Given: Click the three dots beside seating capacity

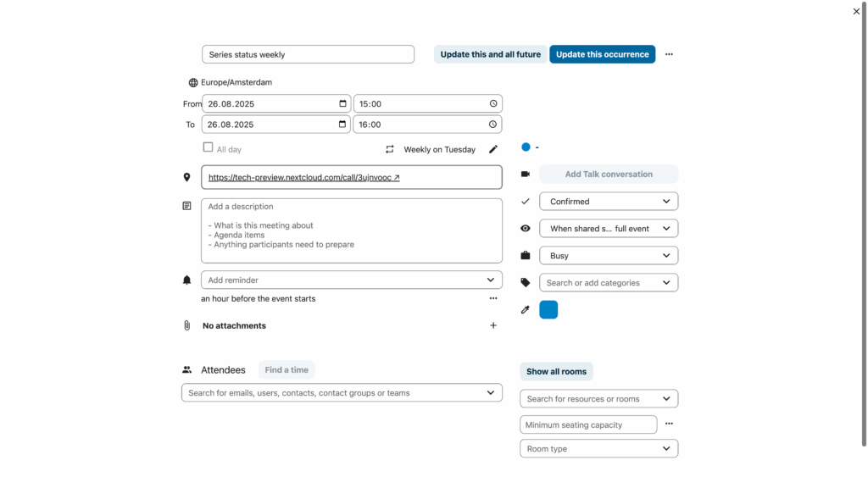Looking at the screenshot, I should point(669,424).
